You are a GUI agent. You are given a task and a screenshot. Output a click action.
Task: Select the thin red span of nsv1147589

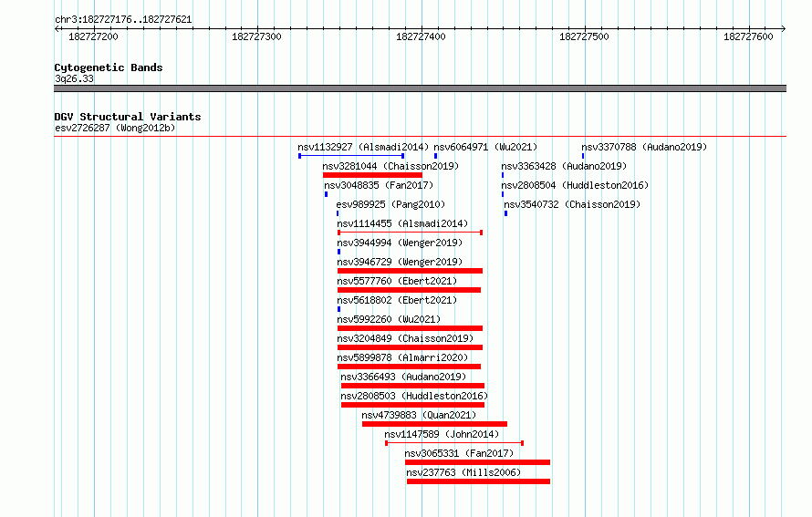coord(454,443)
